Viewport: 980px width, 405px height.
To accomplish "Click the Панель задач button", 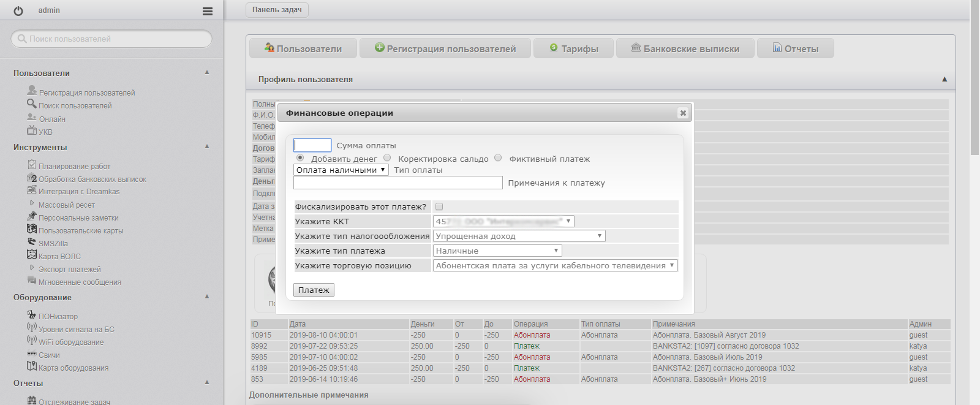I will [x=277, y=10].
